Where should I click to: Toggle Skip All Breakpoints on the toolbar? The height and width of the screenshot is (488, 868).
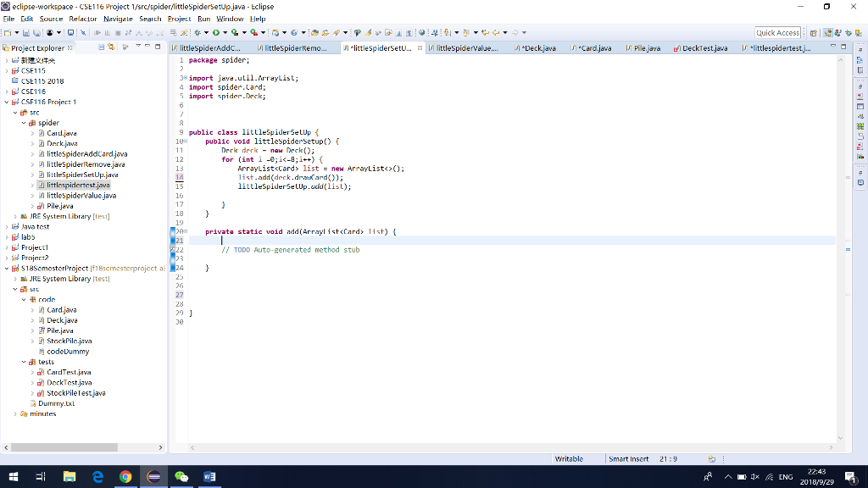(83, 32)
